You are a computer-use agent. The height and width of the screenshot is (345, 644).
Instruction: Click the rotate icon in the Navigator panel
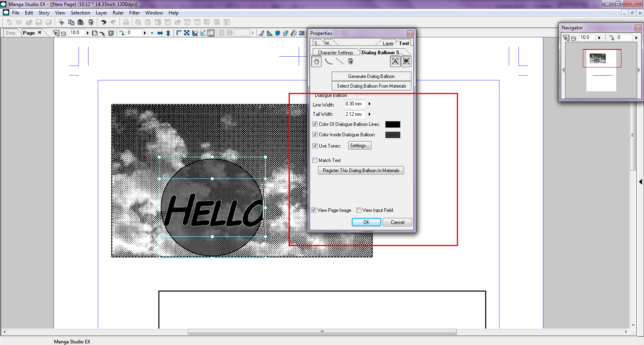(x=611, y=38)
